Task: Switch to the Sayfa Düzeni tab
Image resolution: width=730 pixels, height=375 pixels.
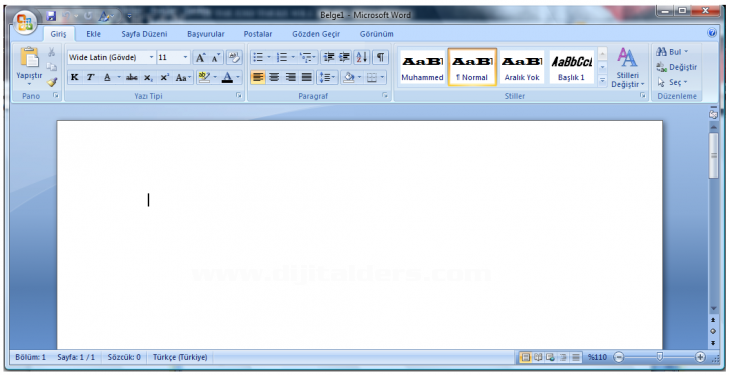Action: pos(144,34)
